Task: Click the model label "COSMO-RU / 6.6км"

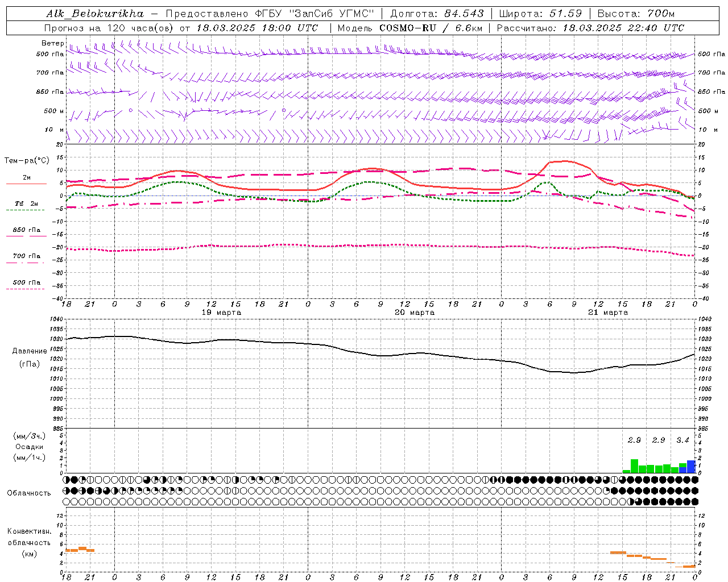Action: coord(431,28)
